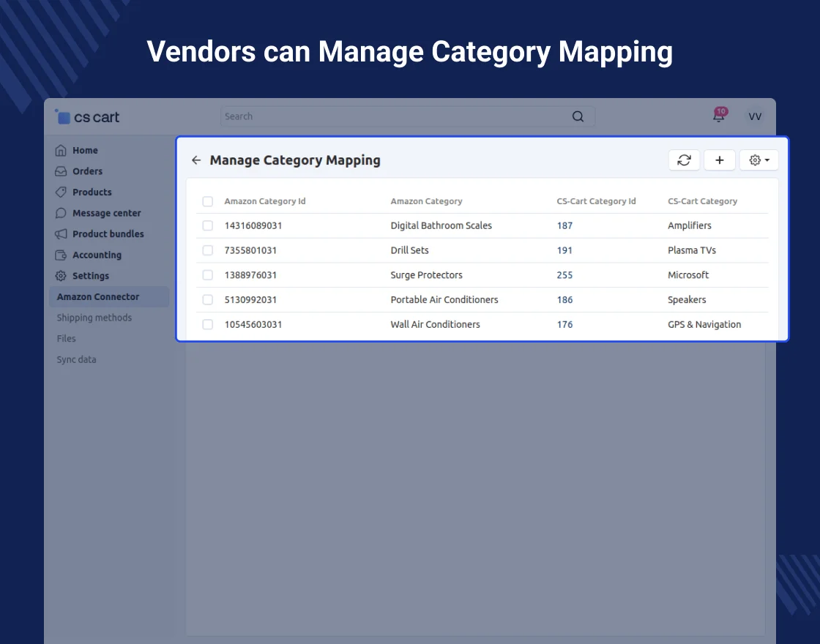Image resolution: width=820 pixels, height=644 pixels.
Task: Open the gear settings dropdown
Action: click(x=758, y=160)
